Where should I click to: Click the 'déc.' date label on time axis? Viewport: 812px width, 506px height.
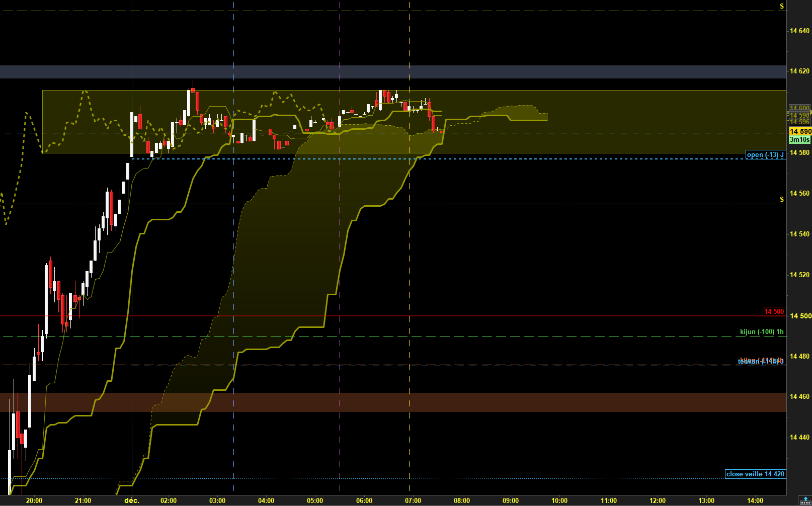[132, 500]
